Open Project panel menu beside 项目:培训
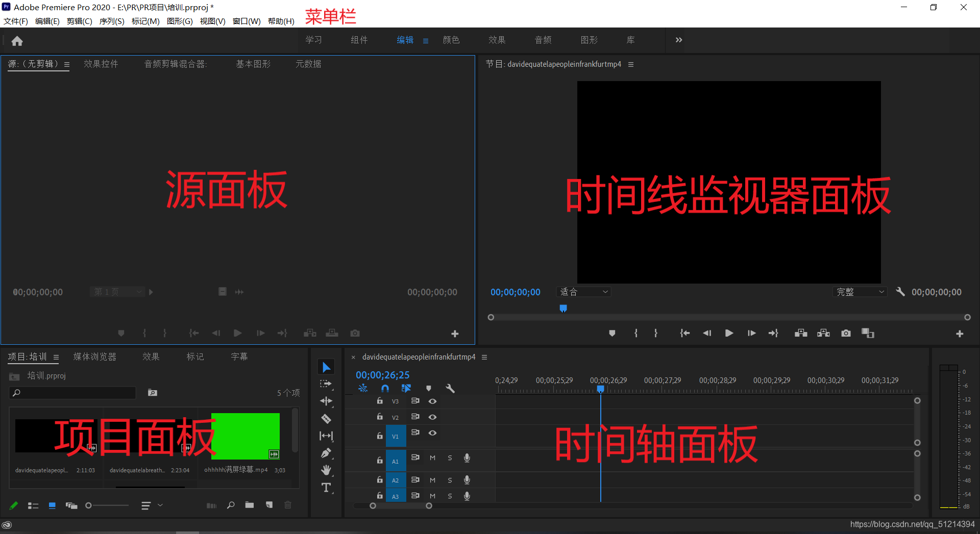Screen dimensions: 980x534 pos(56,357)
